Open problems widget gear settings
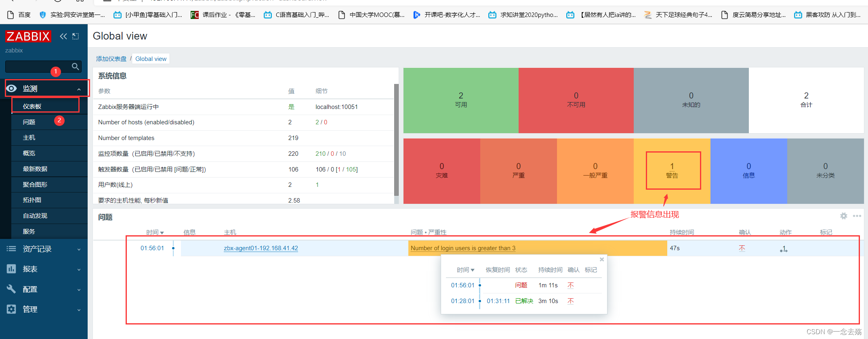Image resolution: width=868 pixels, height=339 pixels. (x=843, y=216)
